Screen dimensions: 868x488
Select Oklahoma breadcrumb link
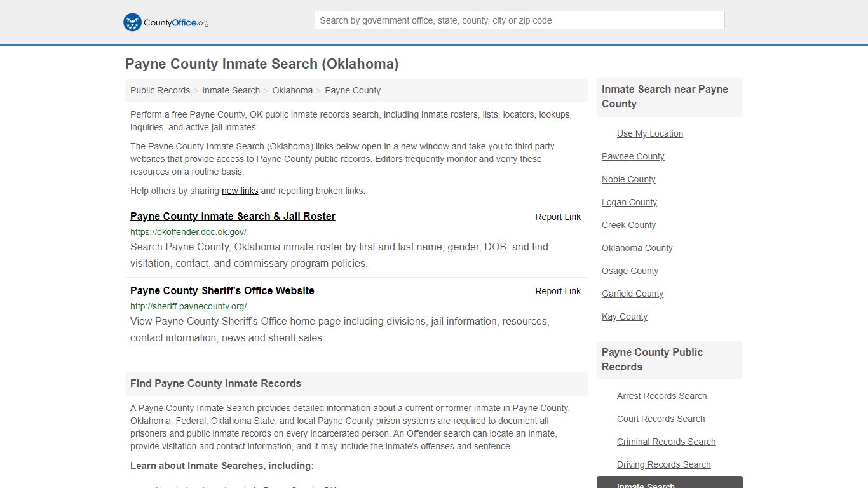(x=292, y=90)
